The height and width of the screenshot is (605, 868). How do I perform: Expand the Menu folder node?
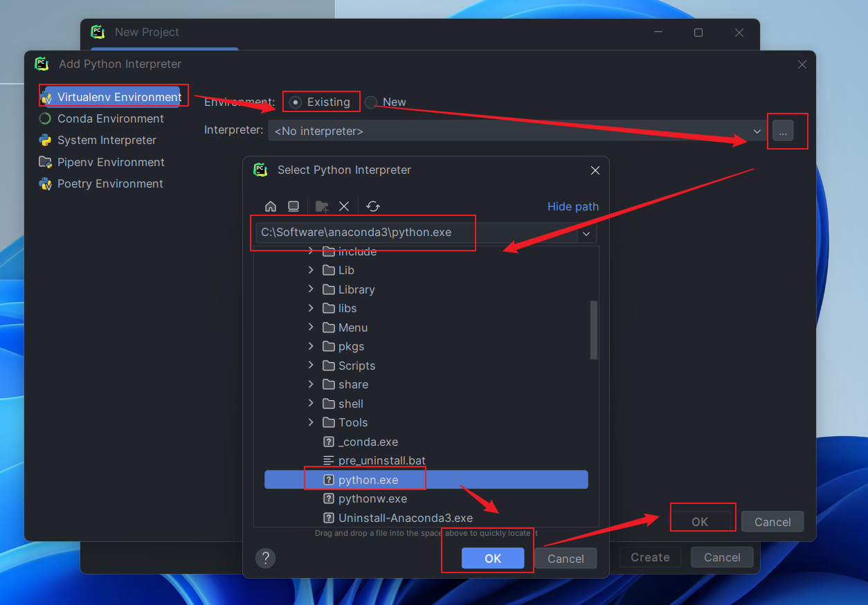(311, 327)
